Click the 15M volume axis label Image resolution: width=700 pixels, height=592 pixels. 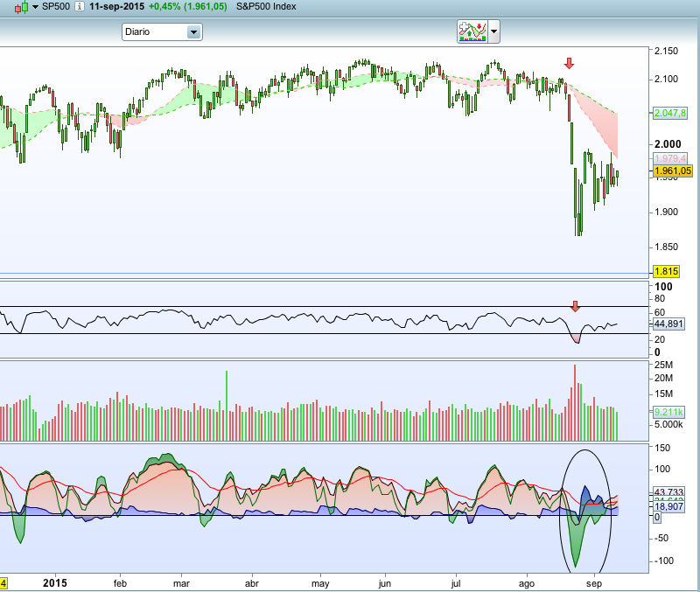[663, 394]
